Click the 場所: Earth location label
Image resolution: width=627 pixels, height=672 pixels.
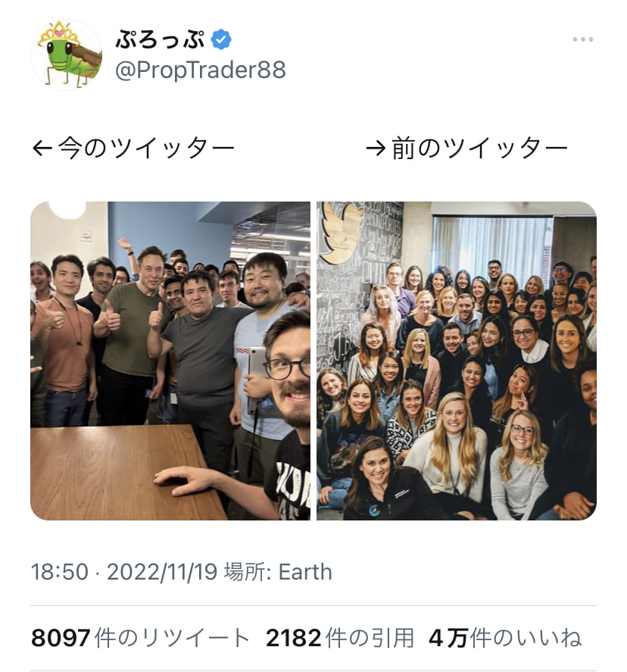(278, 572)
